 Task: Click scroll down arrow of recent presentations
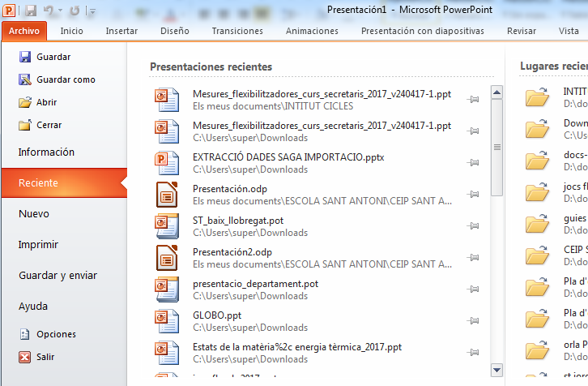point(496,371)
